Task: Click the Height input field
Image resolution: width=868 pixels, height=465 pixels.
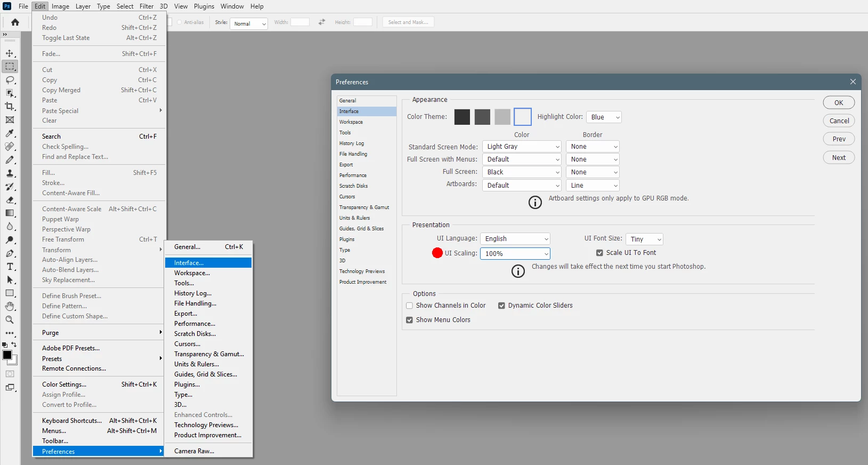Action: pos(363,22)
